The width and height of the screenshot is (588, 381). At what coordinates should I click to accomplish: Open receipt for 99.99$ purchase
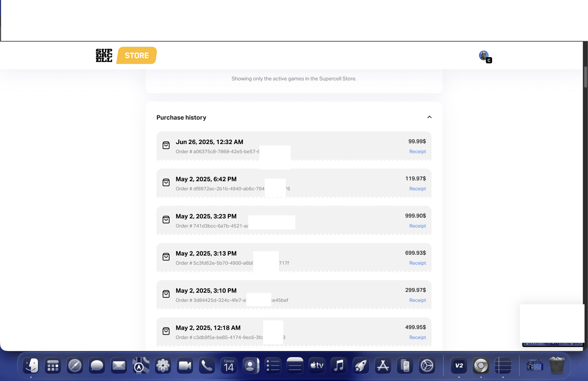coord(417,151)
